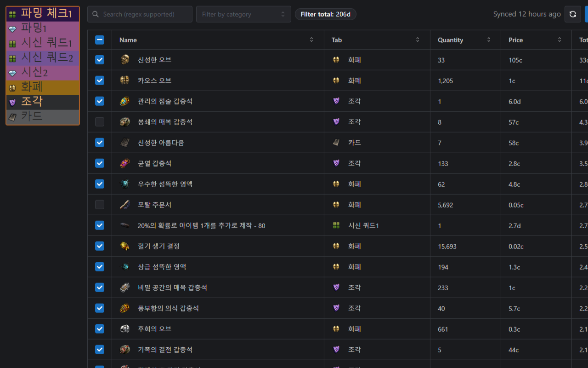Click the 균열 갑충석 scarab icon
Viewport: 588px width, 368px height.
(x=125, y=163)
